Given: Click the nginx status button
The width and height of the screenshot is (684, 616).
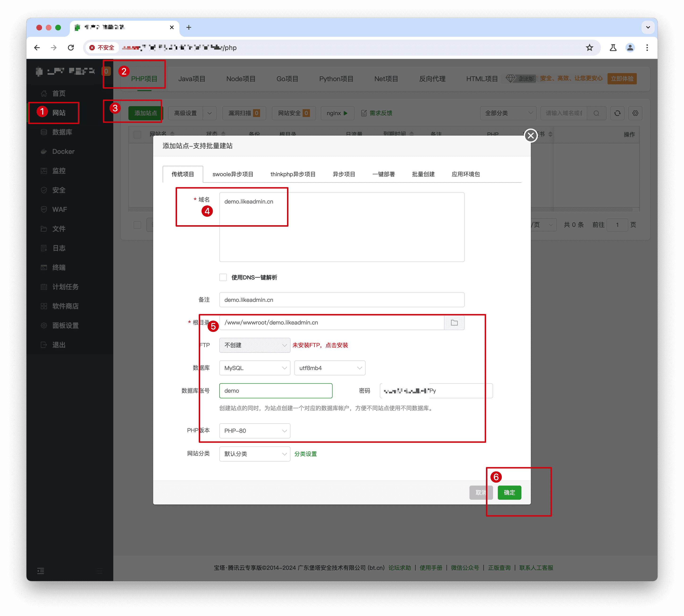Looking at the screenshot, I should pyautogui.click(x=337, y=113).
